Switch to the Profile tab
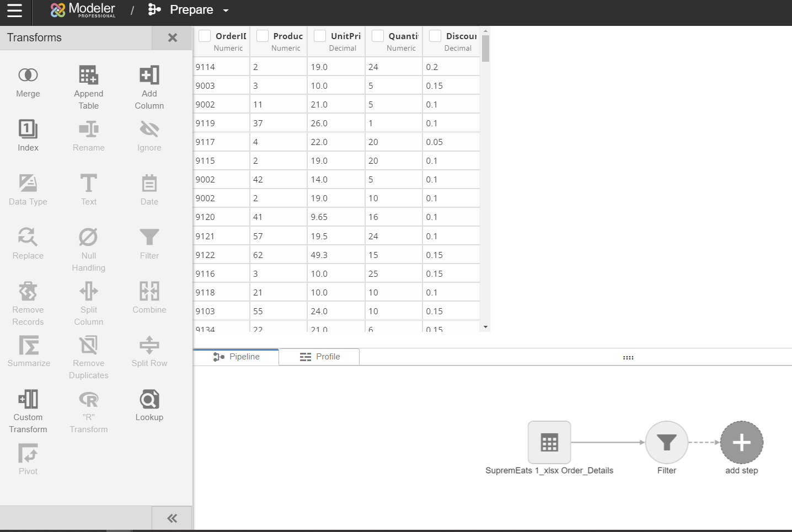Viewport: 792px width, 532px height. pyautogui.click(x=320, y=357)
